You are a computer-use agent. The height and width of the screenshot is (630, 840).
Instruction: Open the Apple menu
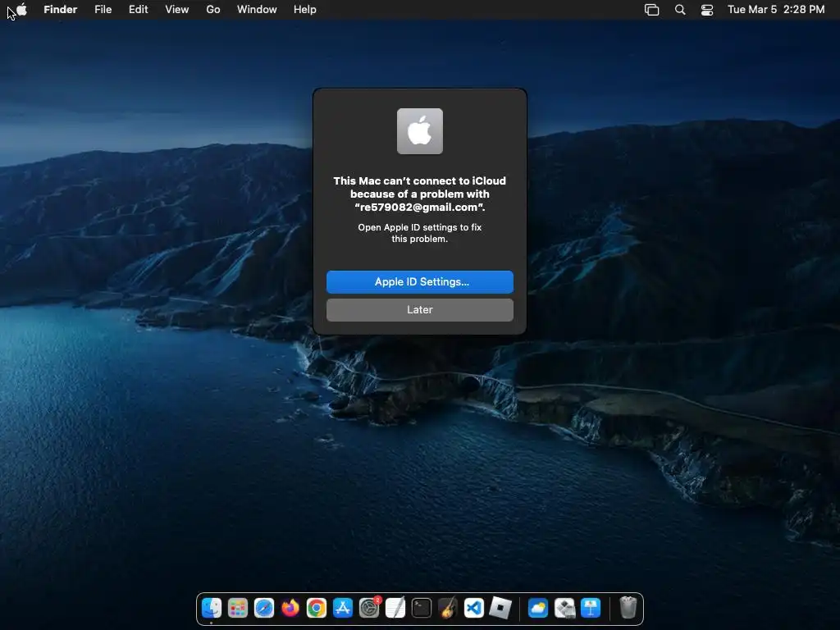(x=21, y=9)
